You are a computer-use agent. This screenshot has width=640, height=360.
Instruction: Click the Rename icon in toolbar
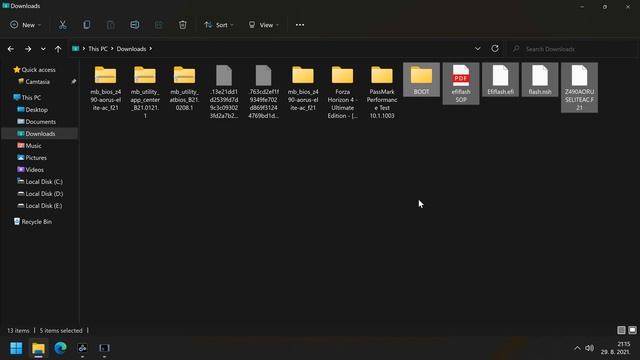point(135,25)
